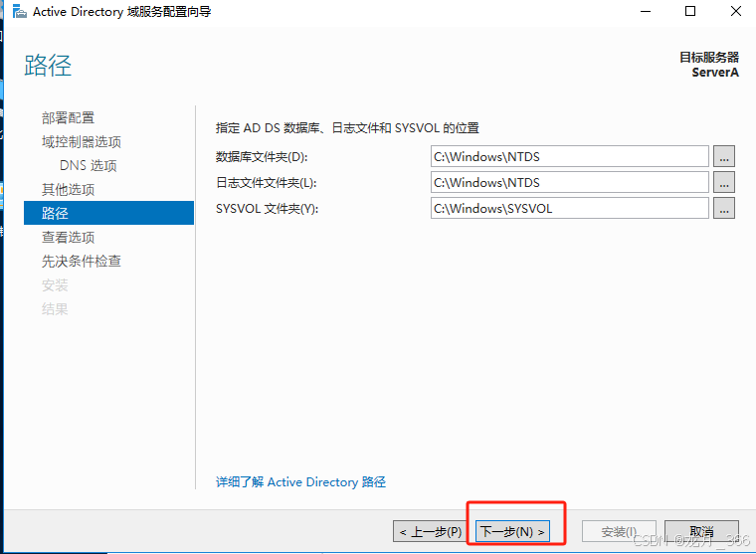
Task: Go to the 部署配置 step
Action: pos(68,117)
